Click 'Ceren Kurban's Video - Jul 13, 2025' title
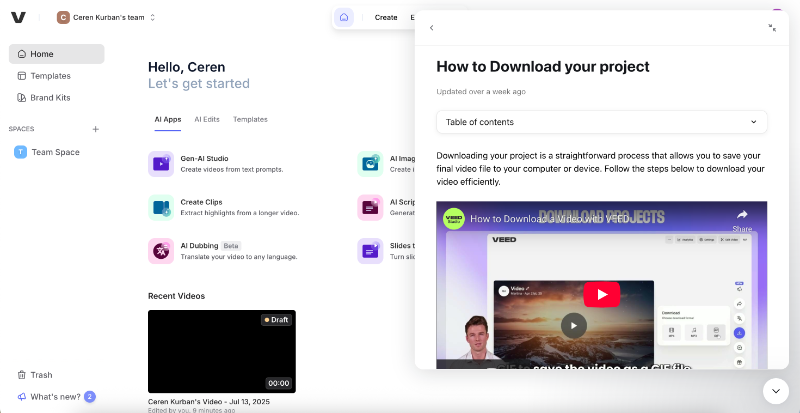This screenshot has height=413, width=800. 209,402
